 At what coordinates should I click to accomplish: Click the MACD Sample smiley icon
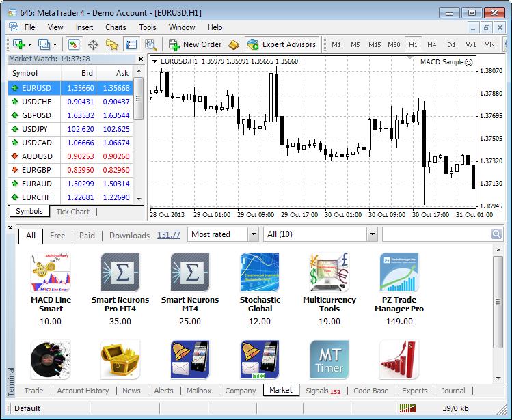(468, 62)
